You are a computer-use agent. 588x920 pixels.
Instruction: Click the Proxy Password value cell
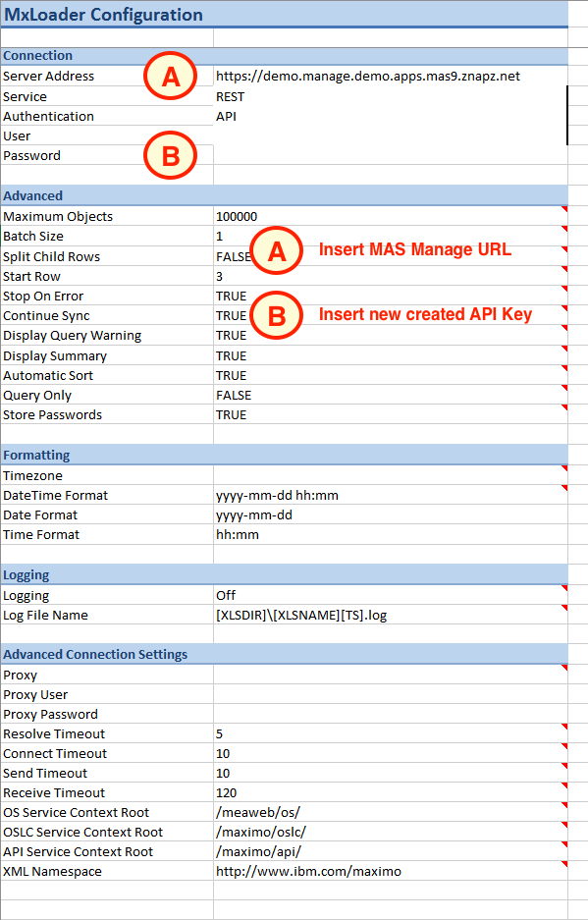pos(391,714)
